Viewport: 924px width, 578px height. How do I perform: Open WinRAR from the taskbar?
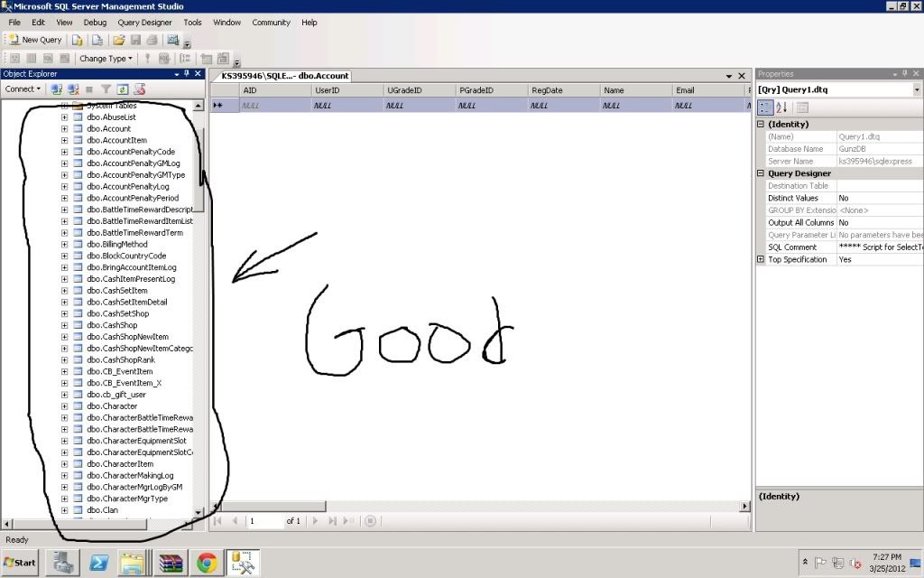171,563
